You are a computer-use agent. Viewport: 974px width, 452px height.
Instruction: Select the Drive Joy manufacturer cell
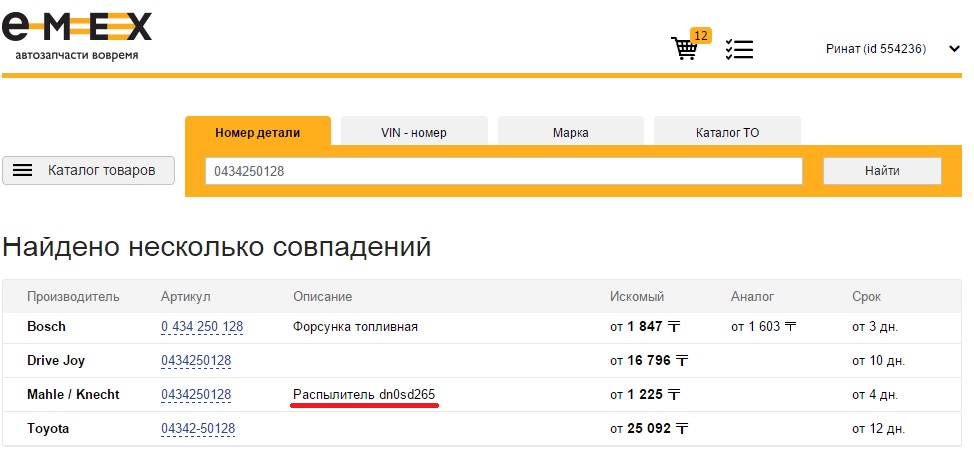[x=56, y=361]
